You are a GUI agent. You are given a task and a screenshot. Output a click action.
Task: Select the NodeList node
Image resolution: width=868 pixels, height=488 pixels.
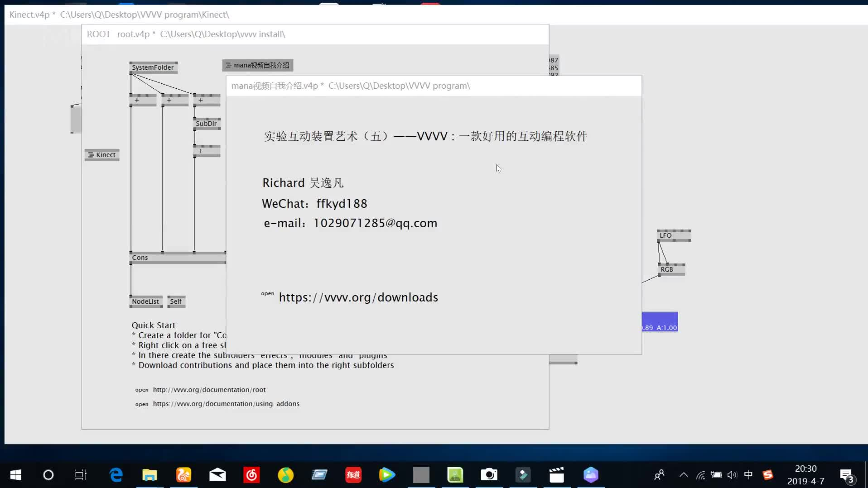coord(146,301)
